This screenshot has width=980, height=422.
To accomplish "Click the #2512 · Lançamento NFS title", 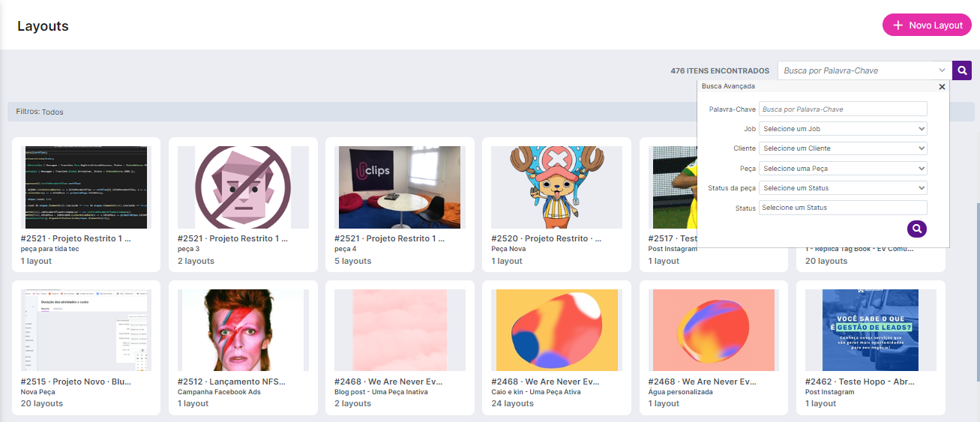I will pos(232,382).
